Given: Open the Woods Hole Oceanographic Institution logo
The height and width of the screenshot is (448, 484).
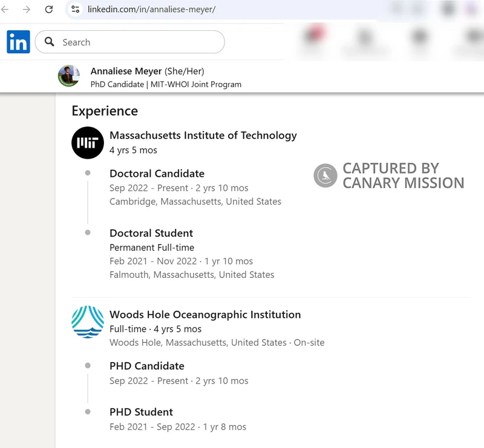Looking at the screenshot, I should (x=88, y=322).
